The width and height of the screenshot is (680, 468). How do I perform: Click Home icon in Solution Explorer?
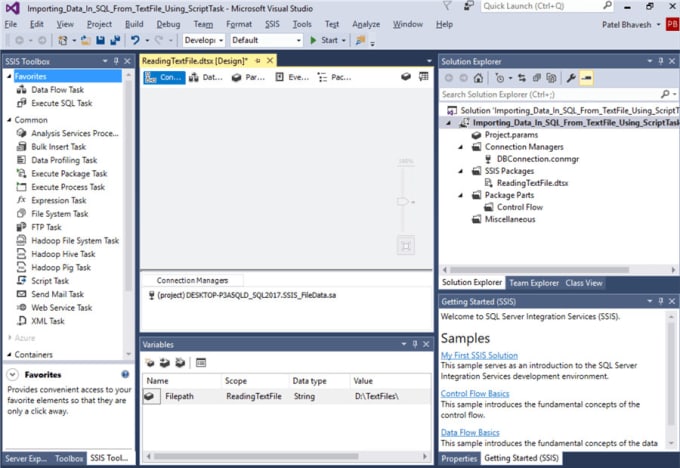point(478,78)
